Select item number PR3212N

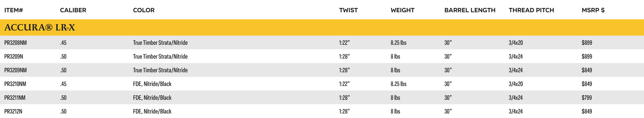pos(13,112)
